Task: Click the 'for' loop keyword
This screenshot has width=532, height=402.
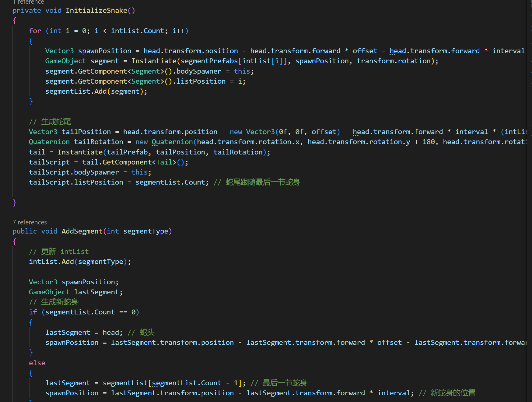Action: [35, 31]
